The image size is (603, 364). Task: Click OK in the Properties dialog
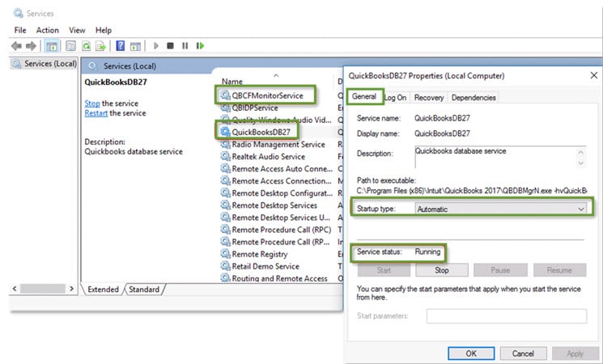tap(471, 353)
